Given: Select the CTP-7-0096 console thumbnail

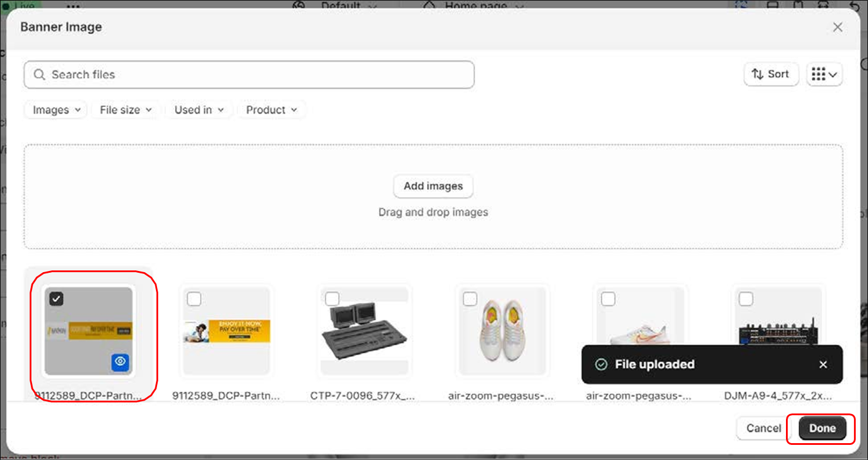Looking at the screenshot, I should point(364,330).
